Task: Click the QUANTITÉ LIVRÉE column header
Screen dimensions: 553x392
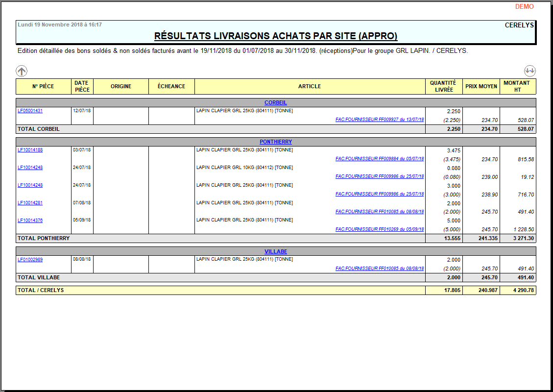Action: coord(443,86)
